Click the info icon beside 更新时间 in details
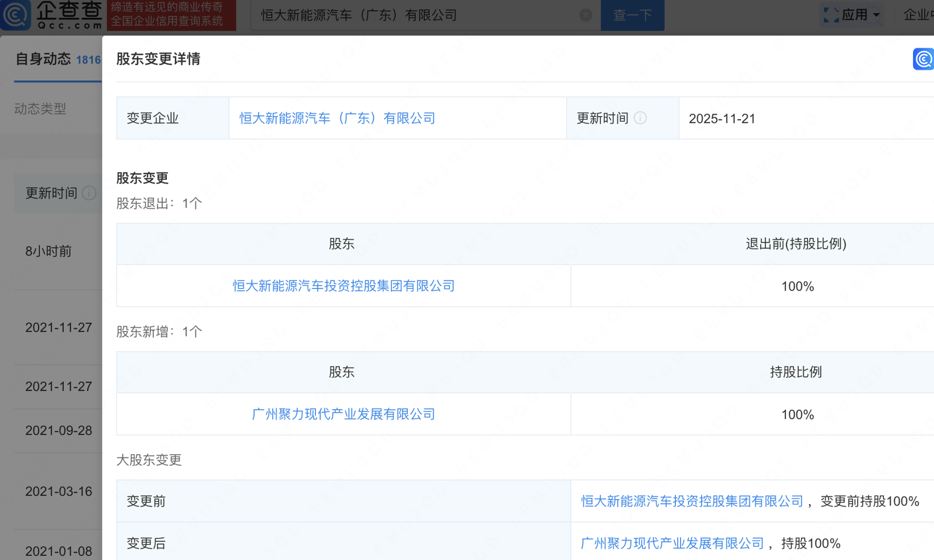The height and width of the screenshot is (560, 934). [x=641, y=118]
